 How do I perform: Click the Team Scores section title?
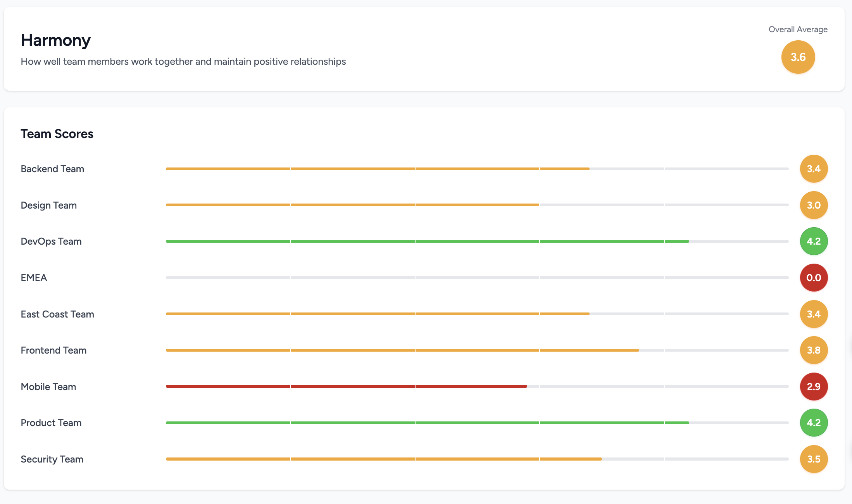[57, 134]
